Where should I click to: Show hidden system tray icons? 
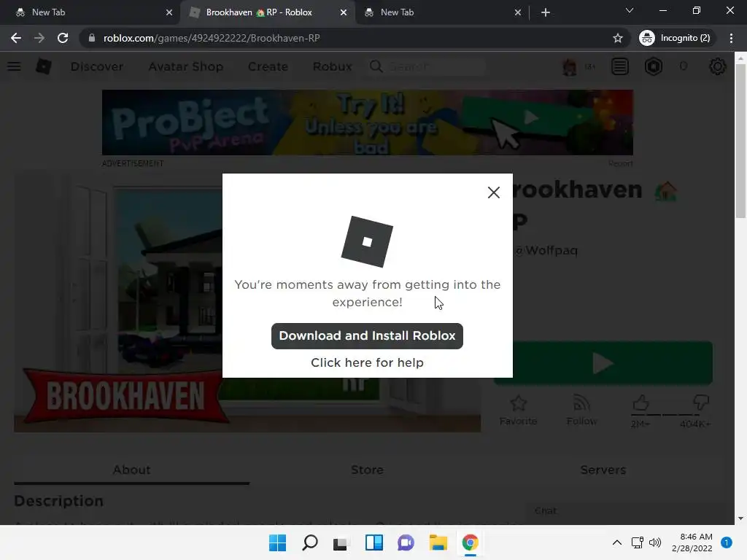616,542
